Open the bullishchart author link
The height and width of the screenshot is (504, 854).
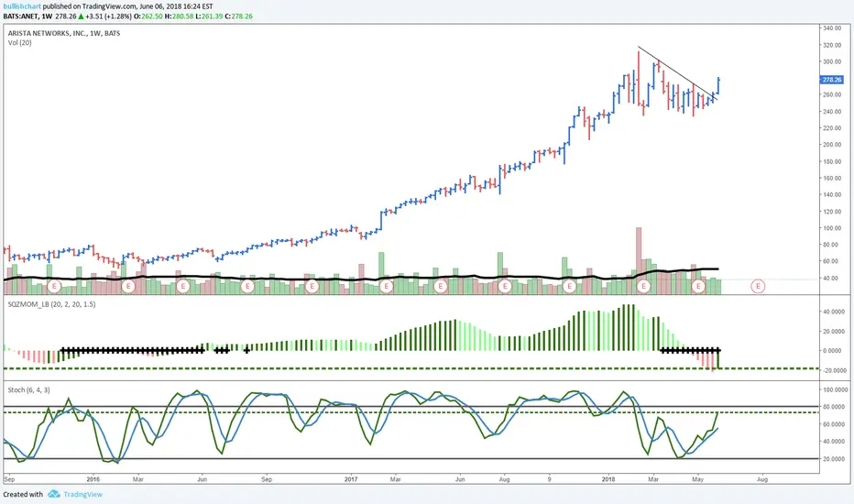[22, 6]
